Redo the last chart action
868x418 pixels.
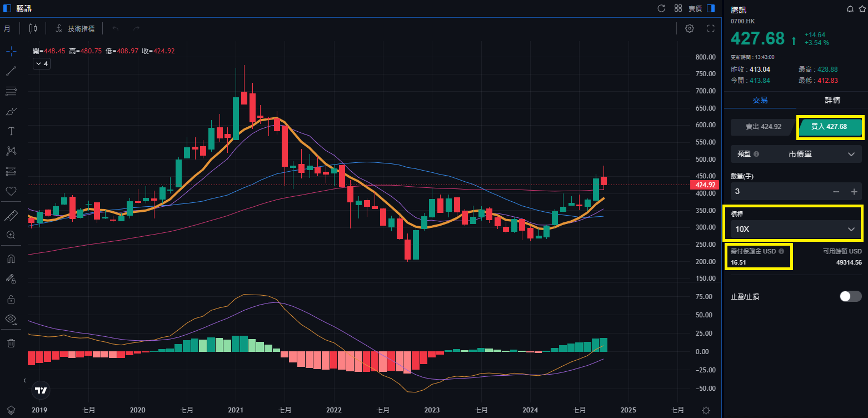[x=136, y=28]
